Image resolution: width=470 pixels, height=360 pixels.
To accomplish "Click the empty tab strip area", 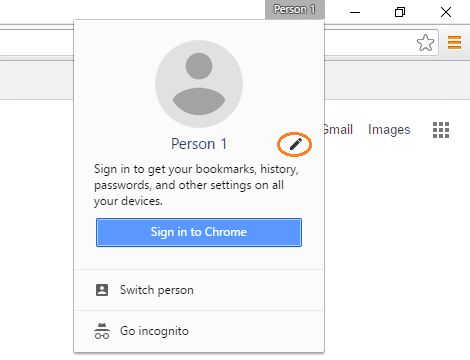I will (x=133, y=12).
